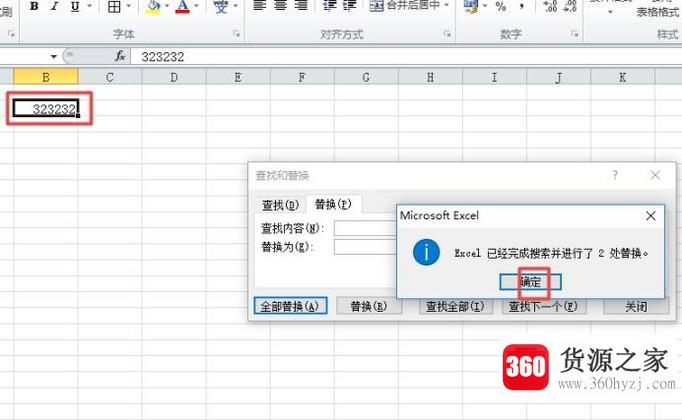
Task: Open fill color dropdown arrow
Action: 167,6
